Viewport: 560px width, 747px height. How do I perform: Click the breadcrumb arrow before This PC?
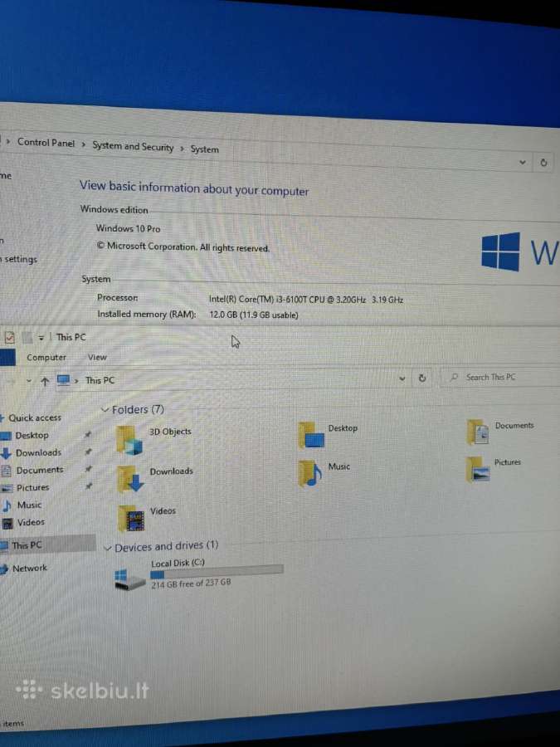pyautogui.click(x=76, y=381)
